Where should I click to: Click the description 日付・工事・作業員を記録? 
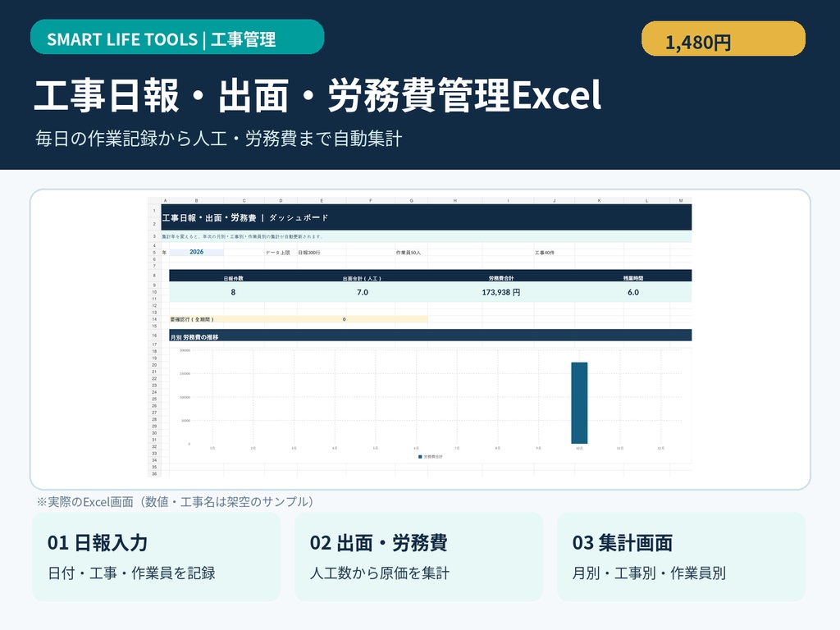131,573
